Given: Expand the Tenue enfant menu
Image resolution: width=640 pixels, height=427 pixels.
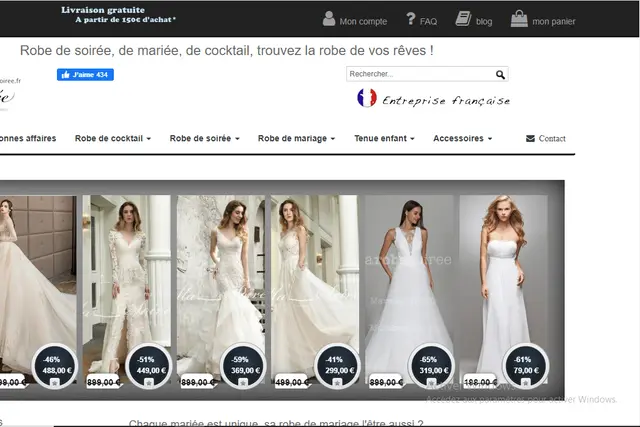Looking at the screenshot, I should (384, 138).
